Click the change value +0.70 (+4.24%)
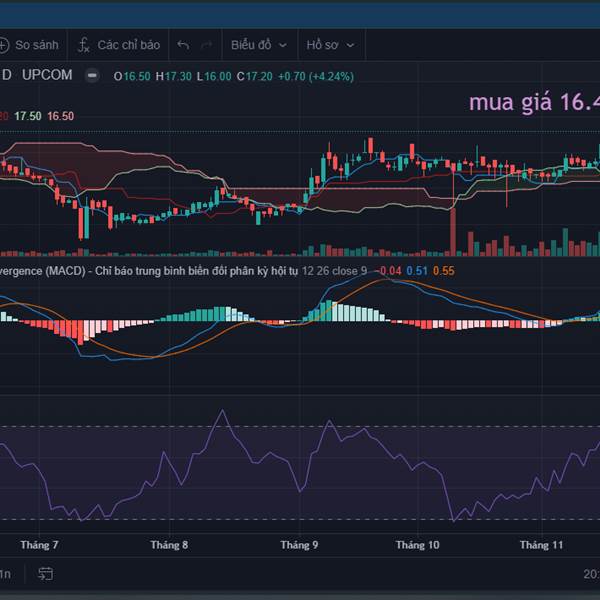 click(x=316, y=77)
